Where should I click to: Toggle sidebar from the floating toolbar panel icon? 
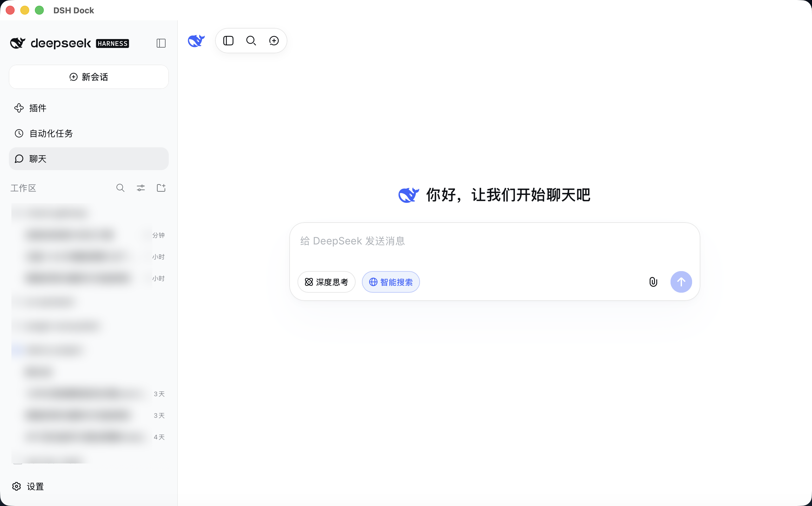tap(228, 41)
